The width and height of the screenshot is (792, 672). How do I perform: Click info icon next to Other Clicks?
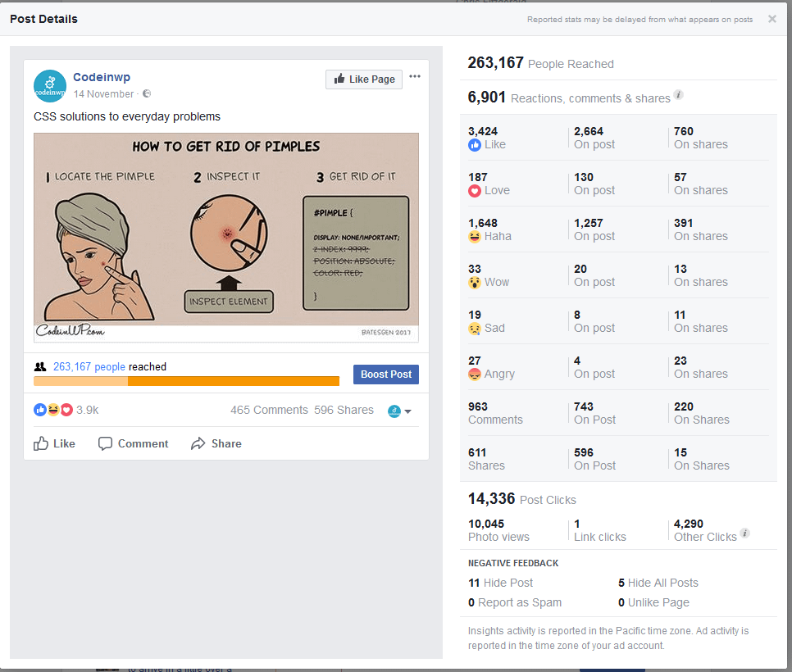(745, 534)
